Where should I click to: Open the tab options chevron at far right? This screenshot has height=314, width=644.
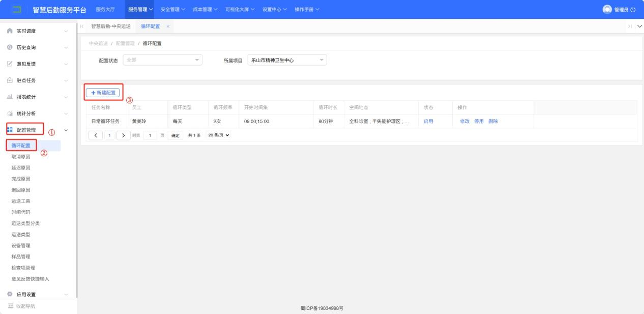tap(639, 26)
